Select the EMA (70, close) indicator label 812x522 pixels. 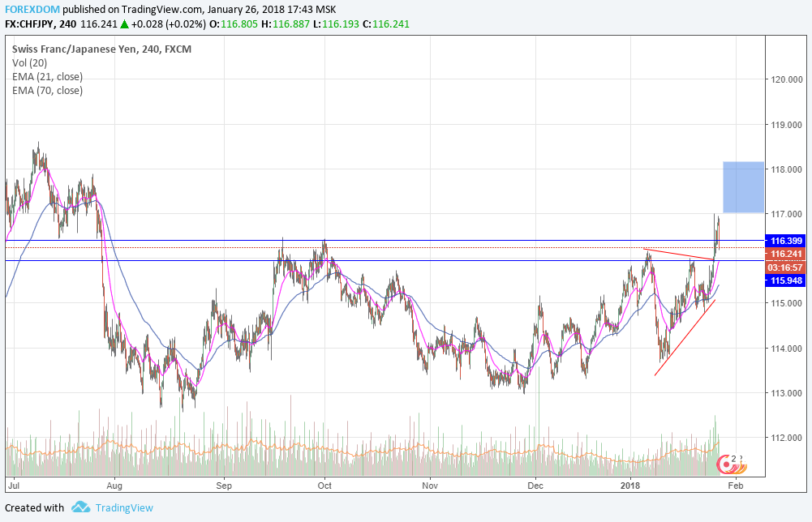[x=47, y=91]
